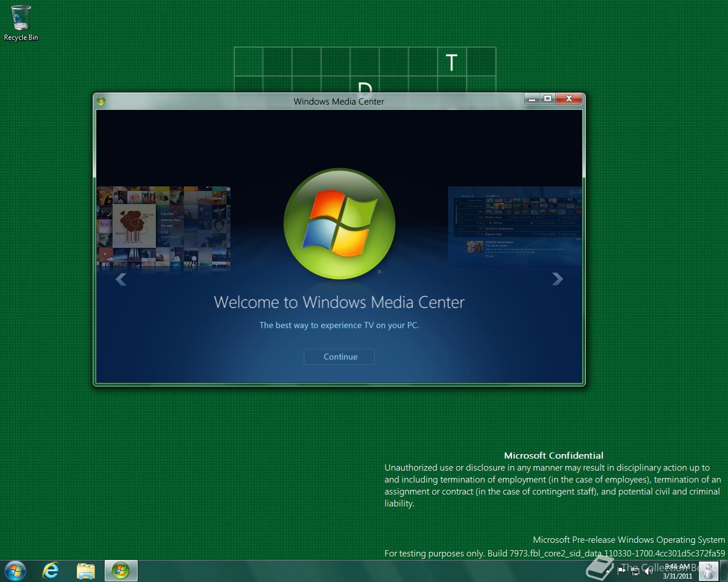Viewport: 728px width, 582px height.
Task: Close the Windows Media Center window
Action: pos(569,99)
